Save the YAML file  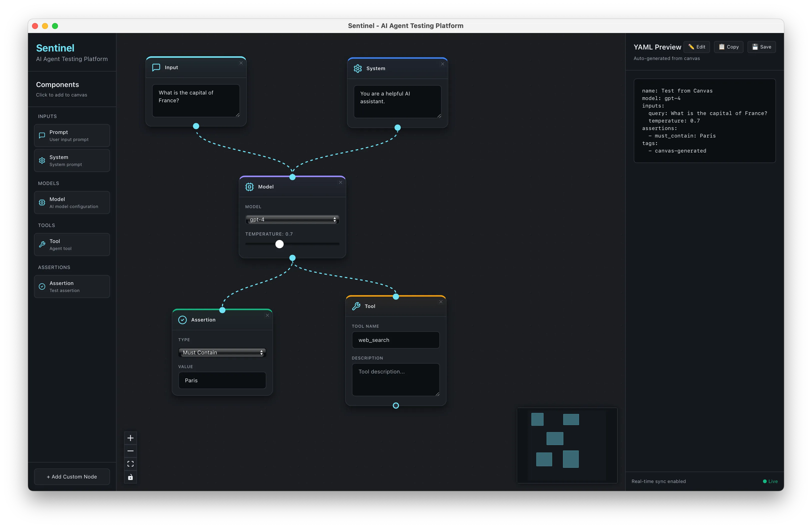[761, 47]
